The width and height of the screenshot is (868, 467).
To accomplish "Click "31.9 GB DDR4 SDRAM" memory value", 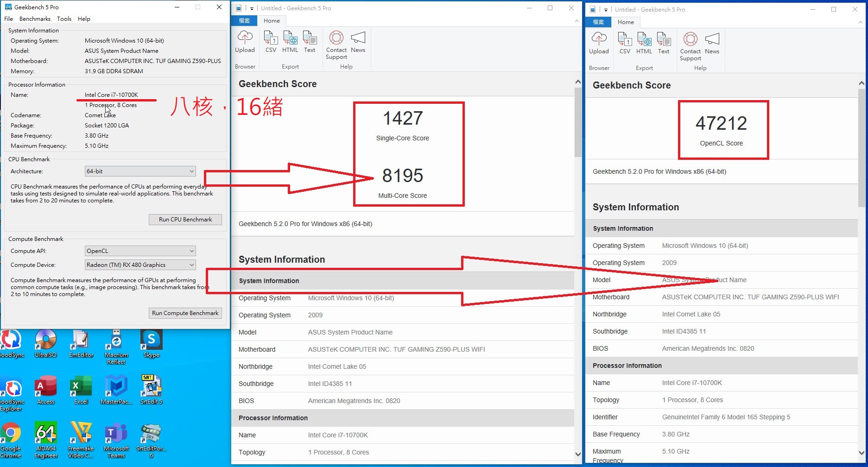I will coord(114,71).
